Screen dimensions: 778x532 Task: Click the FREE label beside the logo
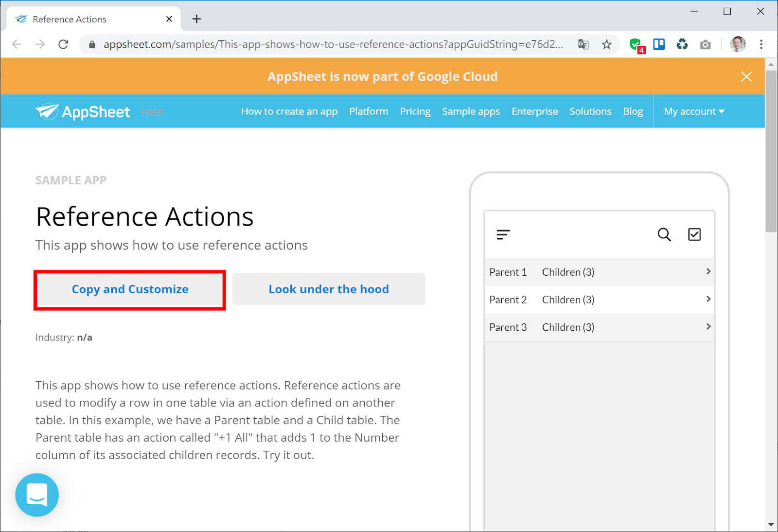coord(153,113)
